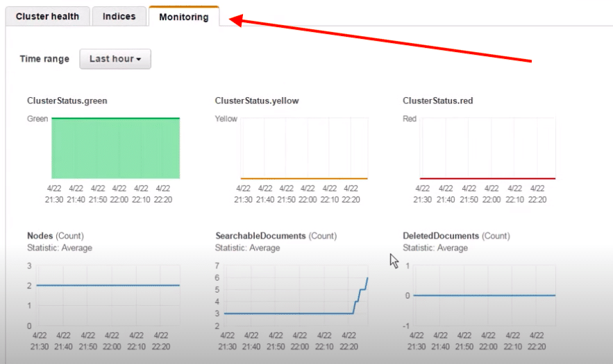The height and width of the screenshot is (364, 613).
Task: Click the ClusterStatus.yellow chart title
Action: (257, 101)
